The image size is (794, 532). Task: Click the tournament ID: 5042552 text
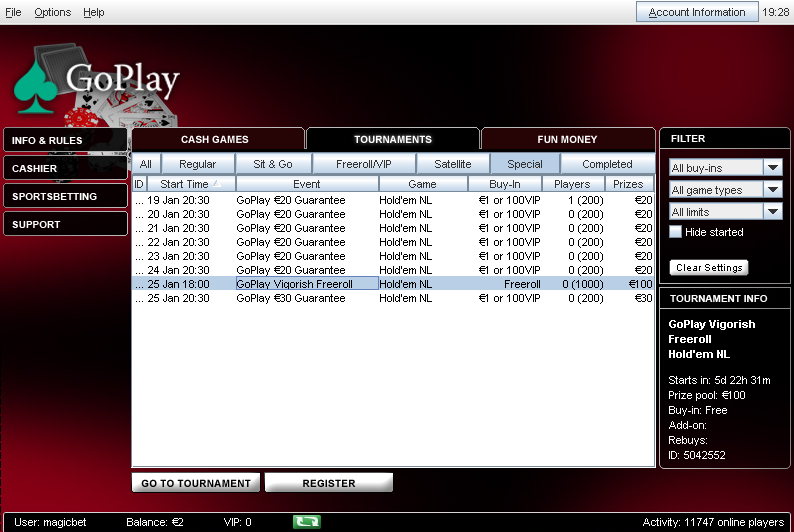[697, 455]
